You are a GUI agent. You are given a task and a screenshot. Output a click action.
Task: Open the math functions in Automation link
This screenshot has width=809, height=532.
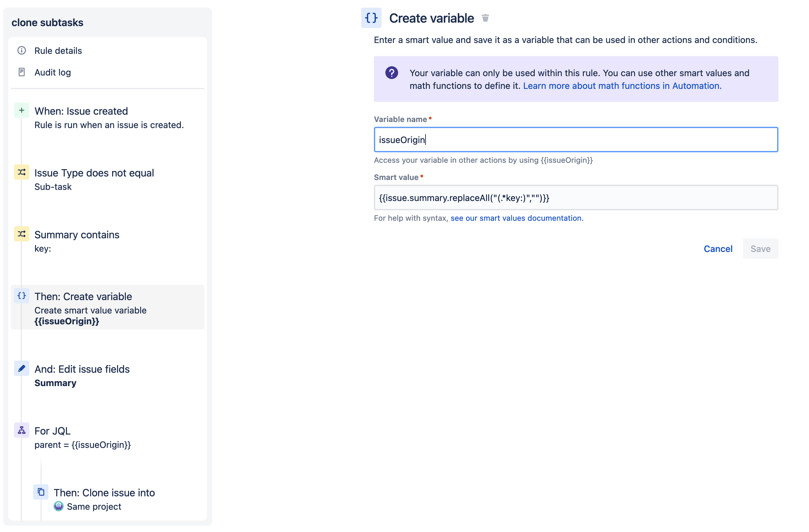point(622,86)
